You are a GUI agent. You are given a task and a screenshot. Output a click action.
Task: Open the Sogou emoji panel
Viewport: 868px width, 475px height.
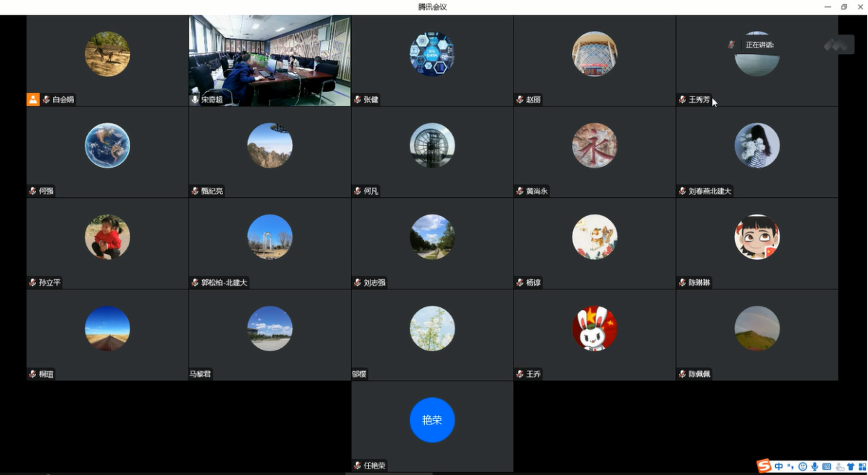click(803, 467)
